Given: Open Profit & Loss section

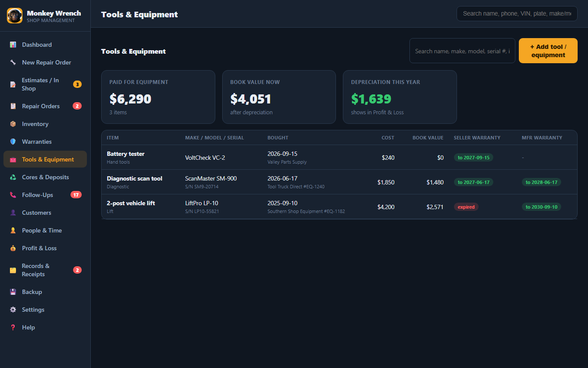Looking at the screenshot, I should click(x=45, y=248).
